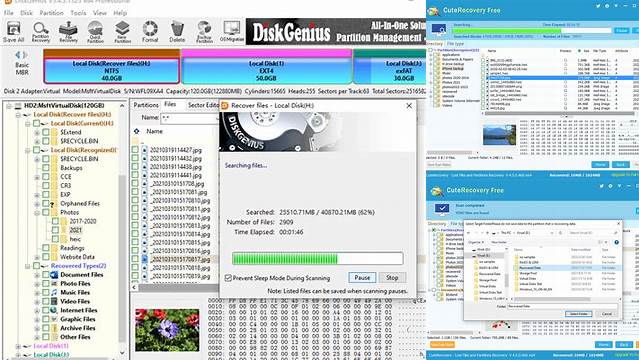This screenshot has width=639, height=360.
Task: Select the Quick Partition toolbar icon
Action: tap(95, 32)
